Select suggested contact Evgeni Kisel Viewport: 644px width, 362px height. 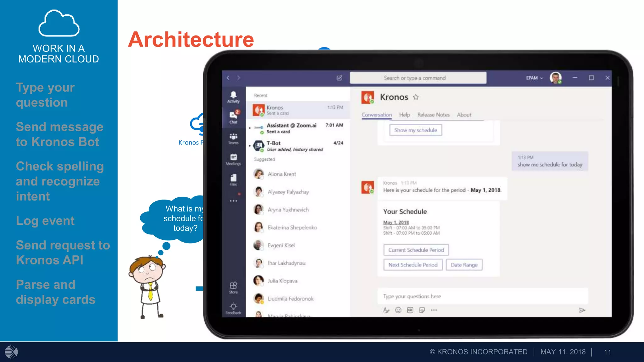(297, 245)
